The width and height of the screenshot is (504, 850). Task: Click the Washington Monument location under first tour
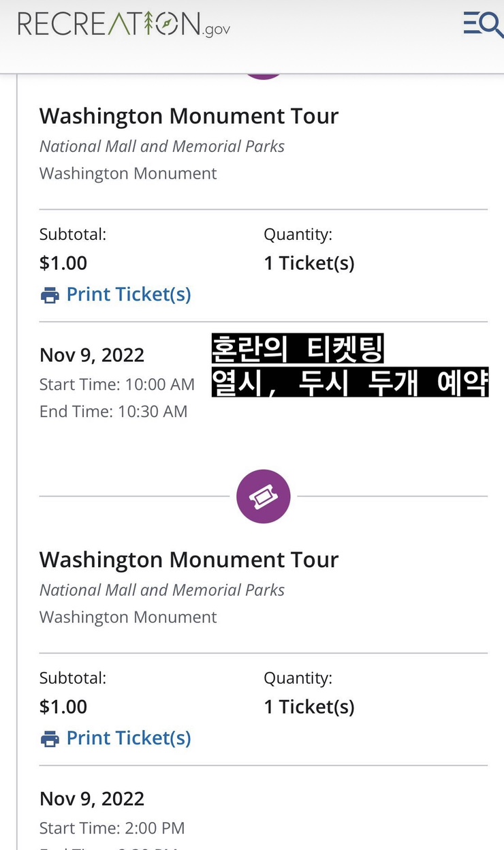128,173
